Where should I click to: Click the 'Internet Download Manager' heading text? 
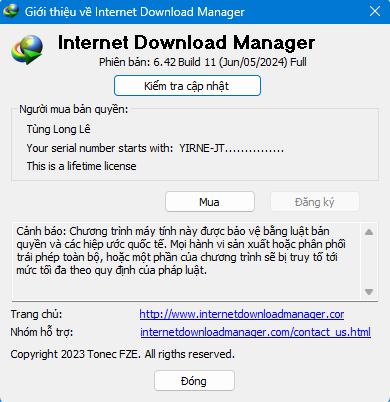pyautogui.click(x=186, y=43)
